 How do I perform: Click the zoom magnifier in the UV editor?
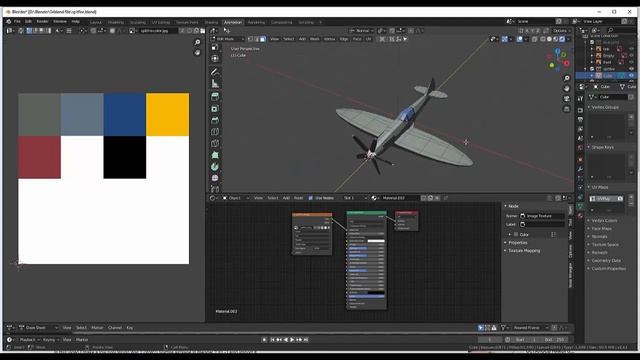[x=197, y=42]
